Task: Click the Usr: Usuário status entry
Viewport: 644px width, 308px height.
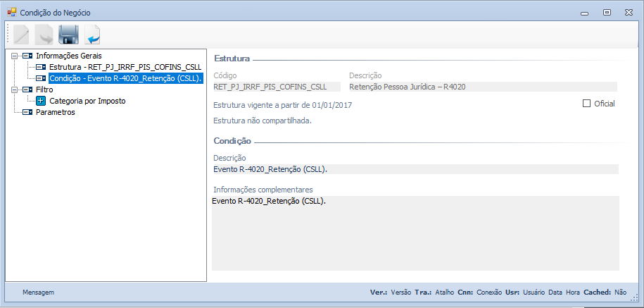Action: (x=525, y=292)
